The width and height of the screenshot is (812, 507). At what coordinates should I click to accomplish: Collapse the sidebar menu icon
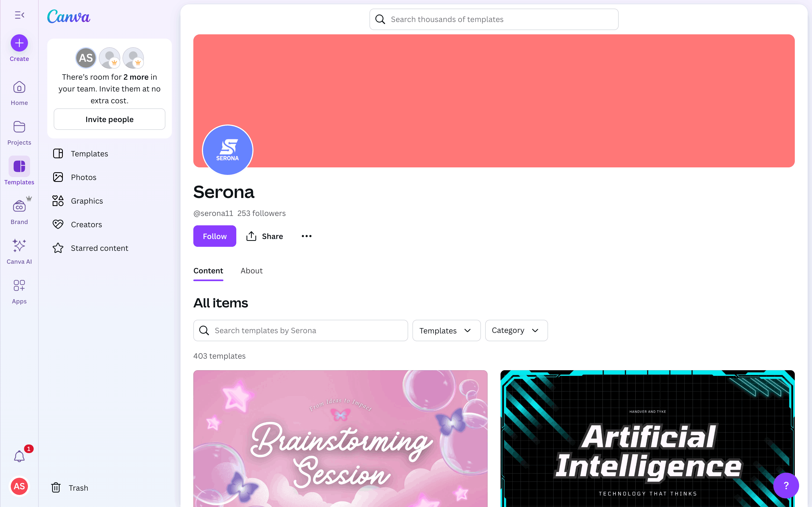coord(19,15)
